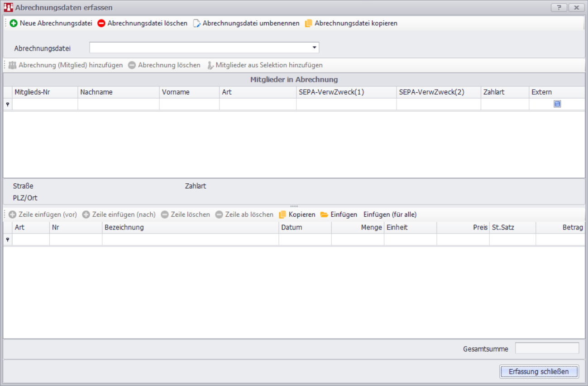The image size is (588, 386).
Task: Click the yellow Kopieren icon in row toolbar
Action: coord(283,214)
